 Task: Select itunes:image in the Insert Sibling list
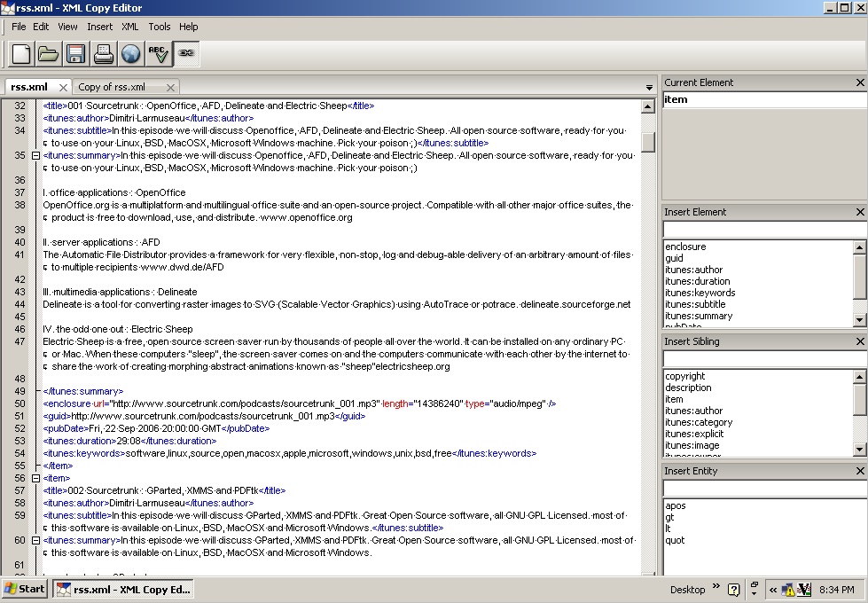tap(692, 446)
